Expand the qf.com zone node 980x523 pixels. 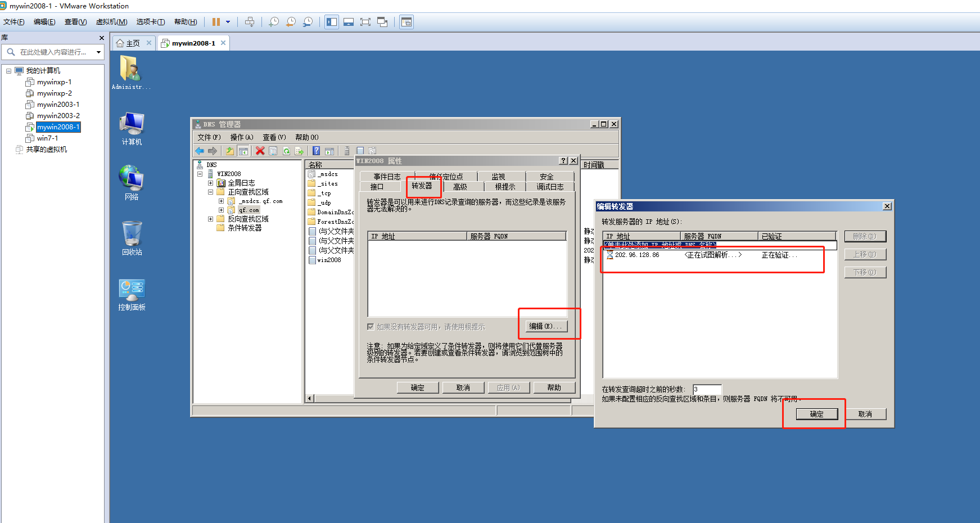(x=221, y=210)
